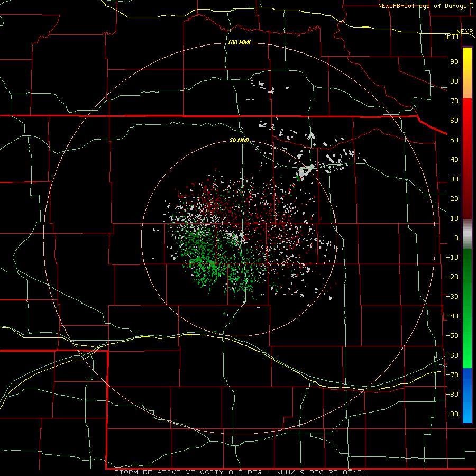Click the "100 NMI" range ring label
The width and height of the screenshot is (476, 476).
click(239, 42)
